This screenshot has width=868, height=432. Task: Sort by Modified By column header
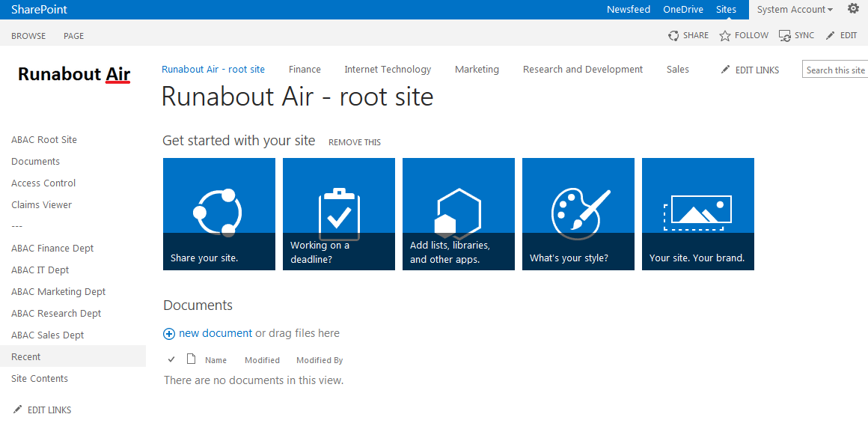320,360
